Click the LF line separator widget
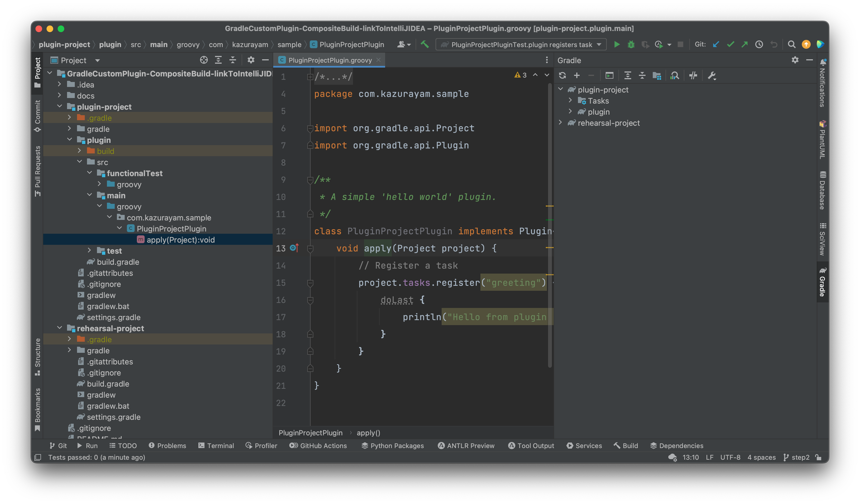This screenshot has height=504, width=860. pyautogui.click(x=710, y=457)
